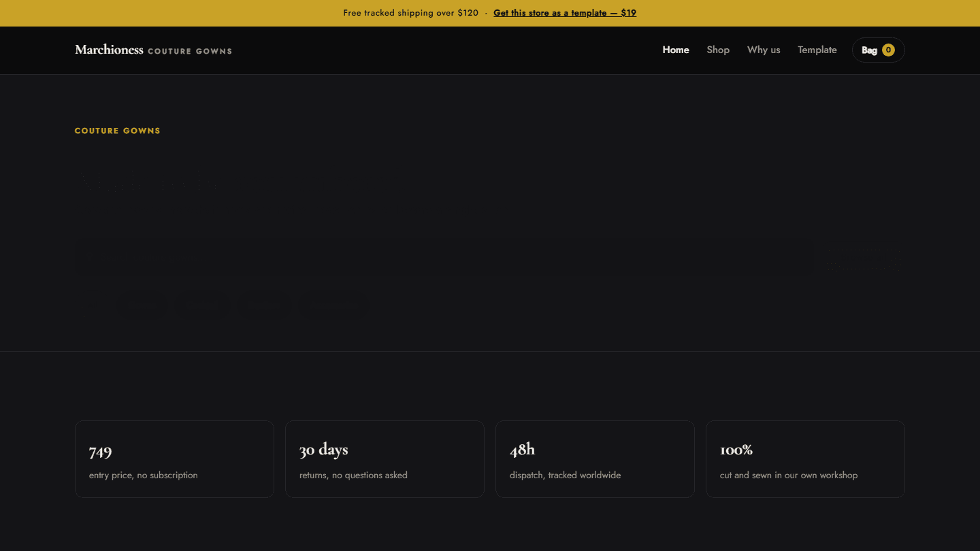Click the "COUTURE GOWNS" tagline beside the logo

(x=190, y=51)
